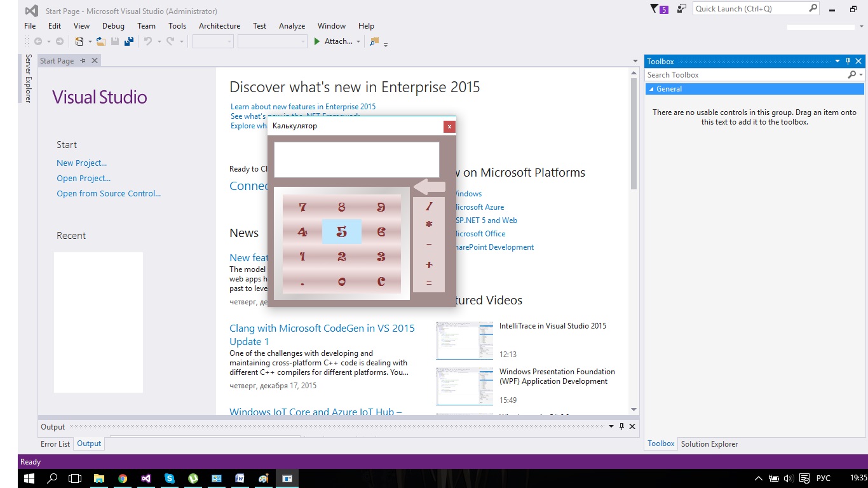
Task: Click the Quick Launch search box
Action: click(756, 8)
